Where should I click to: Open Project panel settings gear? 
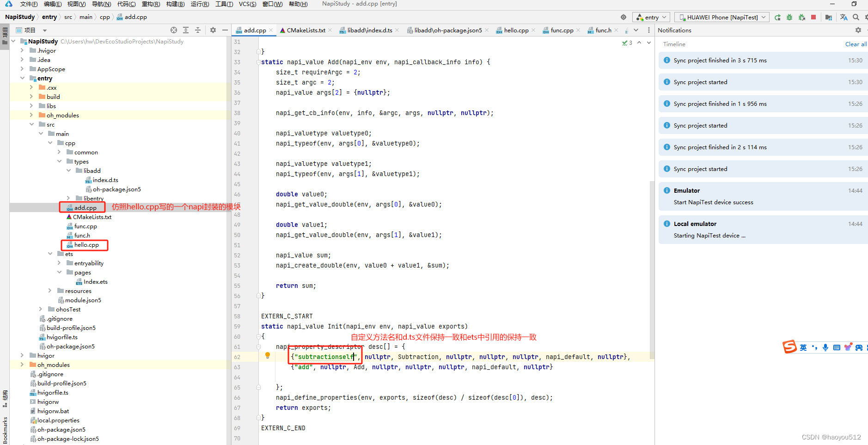tap(213, 30)
